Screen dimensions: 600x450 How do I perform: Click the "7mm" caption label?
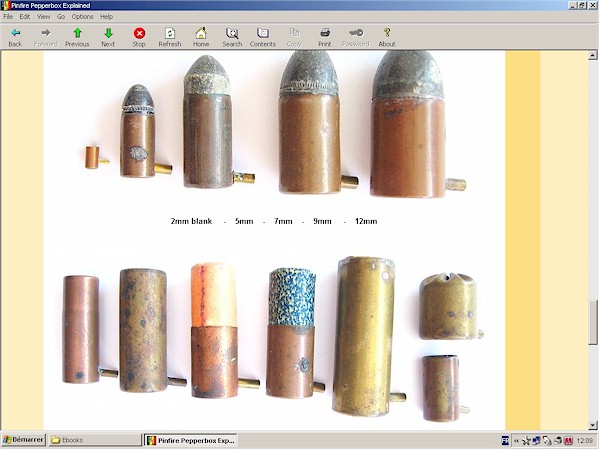[x=283, y=221]
